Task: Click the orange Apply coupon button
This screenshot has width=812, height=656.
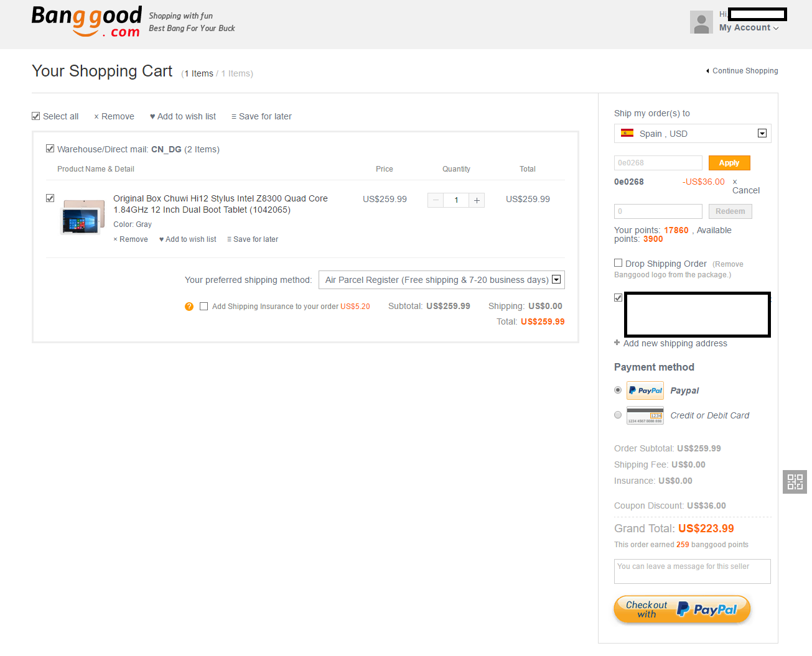Action: pyautogui.click(x=729, y=163)
